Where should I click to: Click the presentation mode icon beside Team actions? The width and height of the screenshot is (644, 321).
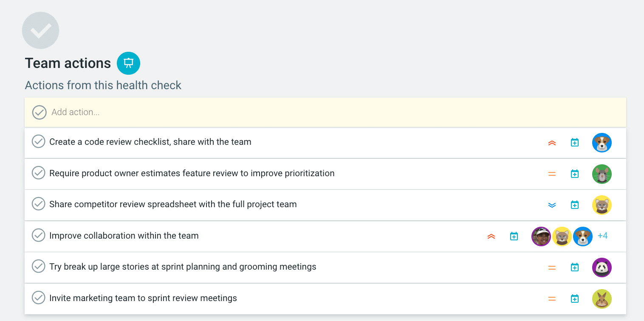click(x=128, y=63)
